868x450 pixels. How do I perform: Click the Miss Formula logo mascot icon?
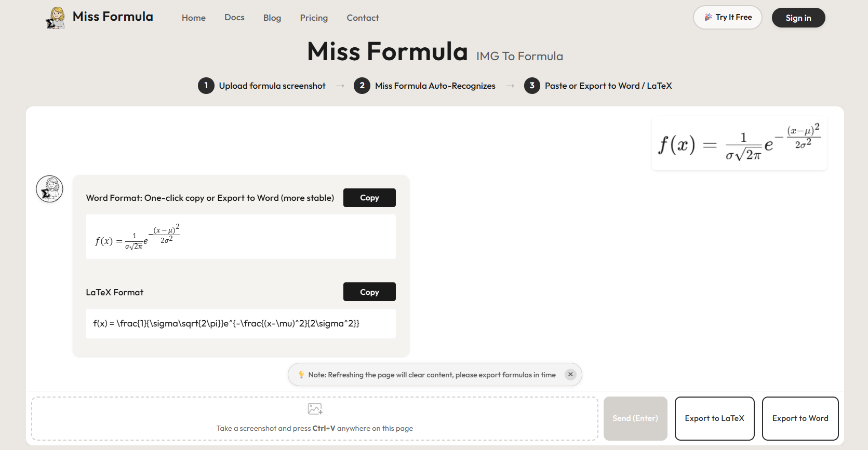click(x=55, y=18)
